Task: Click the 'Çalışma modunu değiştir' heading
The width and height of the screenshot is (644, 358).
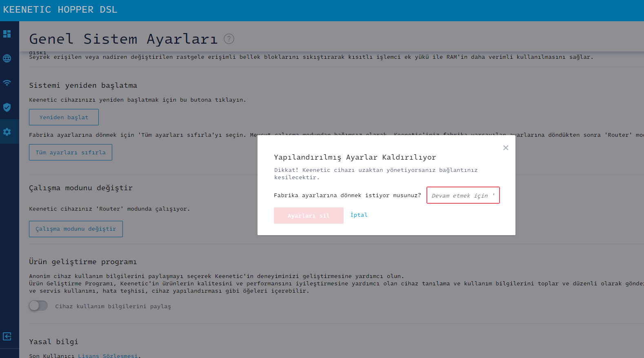Action: click(81, 188)
